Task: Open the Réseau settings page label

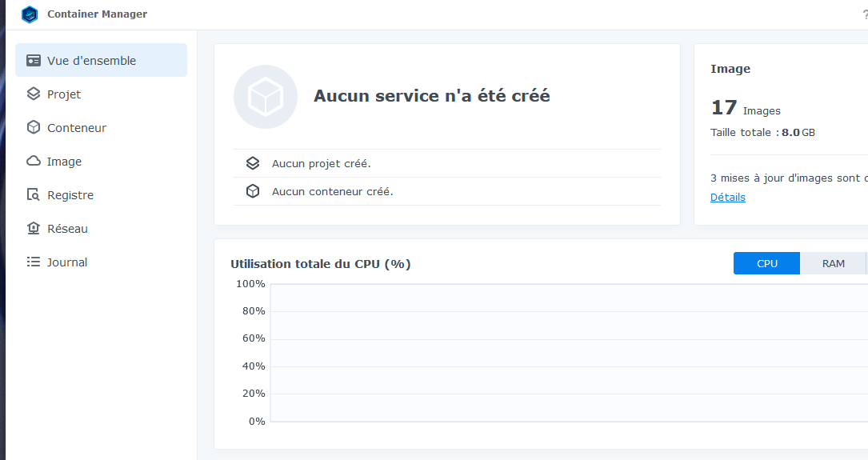Action: coord(67,229)
